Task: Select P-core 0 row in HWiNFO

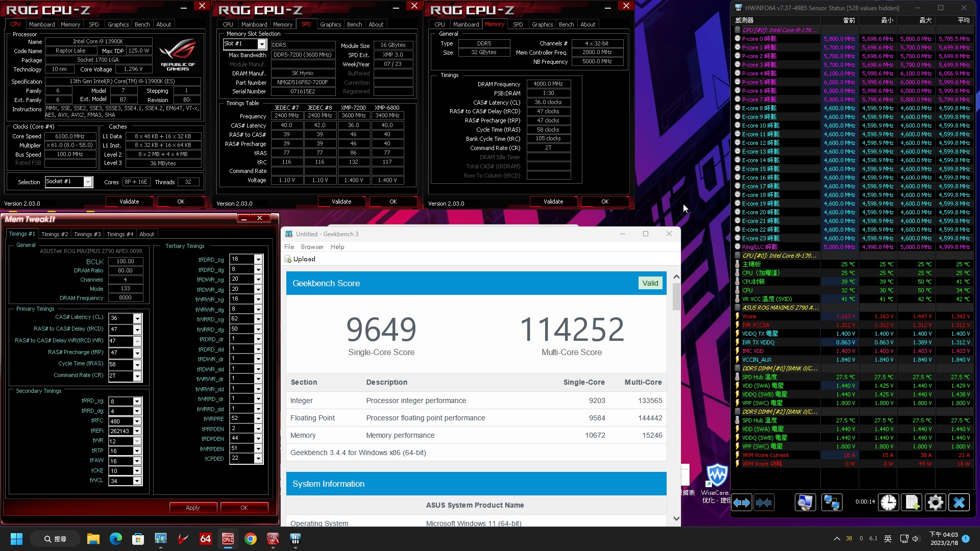Action: coord(853,39)
